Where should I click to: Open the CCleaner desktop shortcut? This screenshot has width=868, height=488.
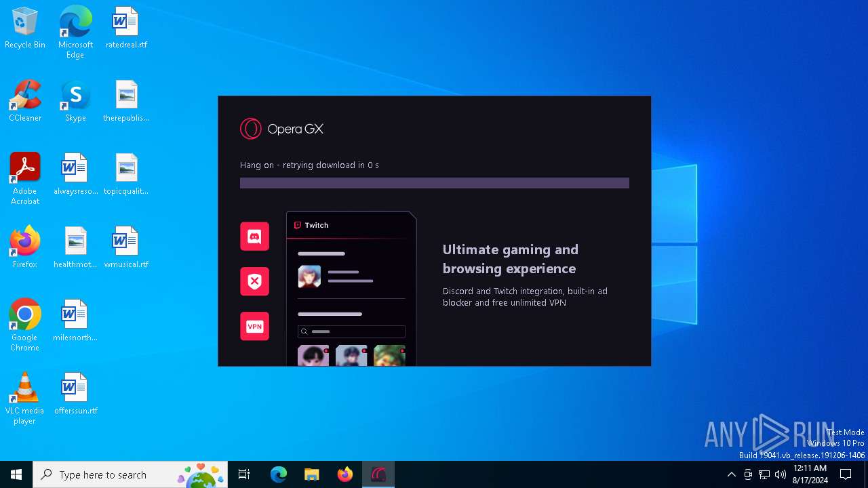pos(25,101)
